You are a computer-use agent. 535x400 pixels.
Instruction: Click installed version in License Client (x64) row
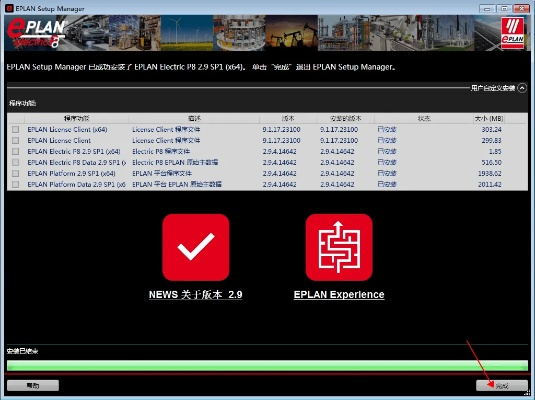339,130
